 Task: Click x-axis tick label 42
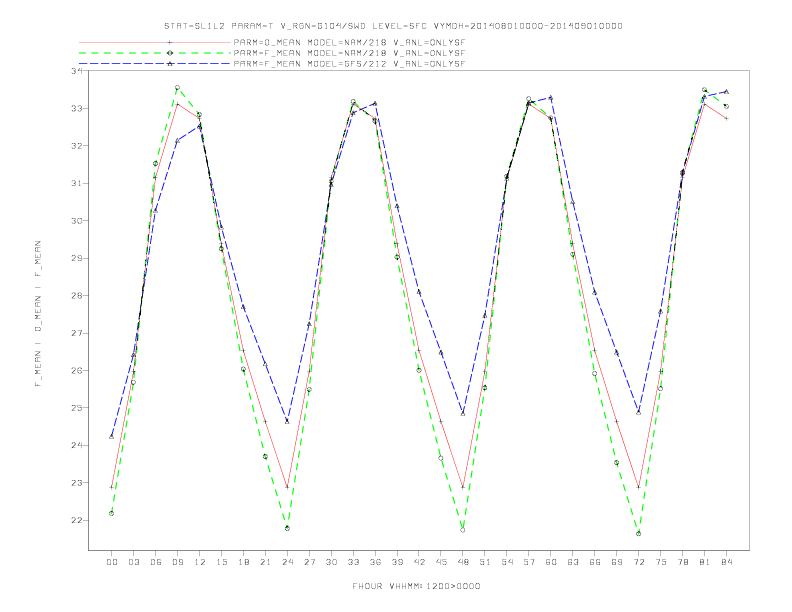(x=419, y=562)
